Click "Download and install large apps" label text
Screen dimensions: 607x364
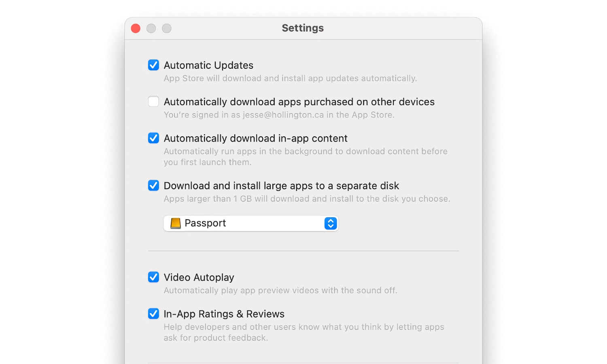tap(281, 186)
